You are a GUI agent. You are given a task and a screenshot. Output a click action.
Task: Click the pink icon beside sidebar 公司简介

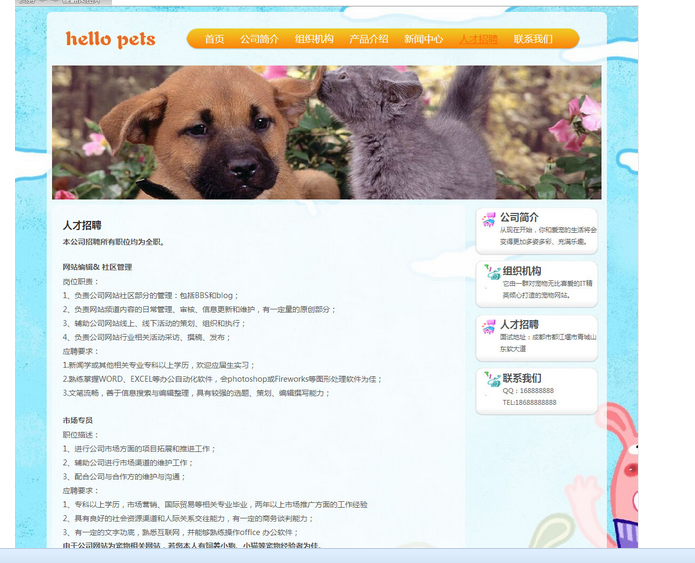tap(489, 220)
